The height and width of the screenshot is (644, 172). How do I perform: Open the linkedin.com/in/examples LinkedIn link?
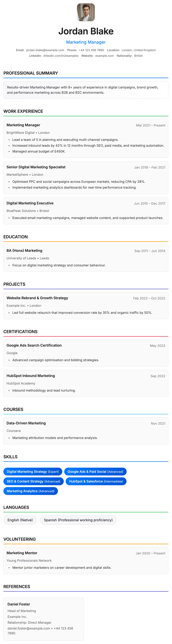61,56
